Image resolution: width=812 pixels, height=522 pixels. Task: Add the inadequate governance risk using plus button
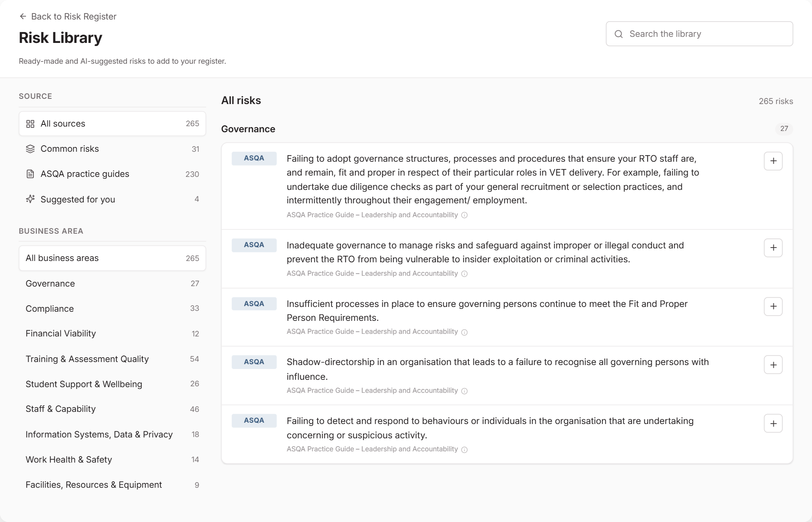point(773,248)
